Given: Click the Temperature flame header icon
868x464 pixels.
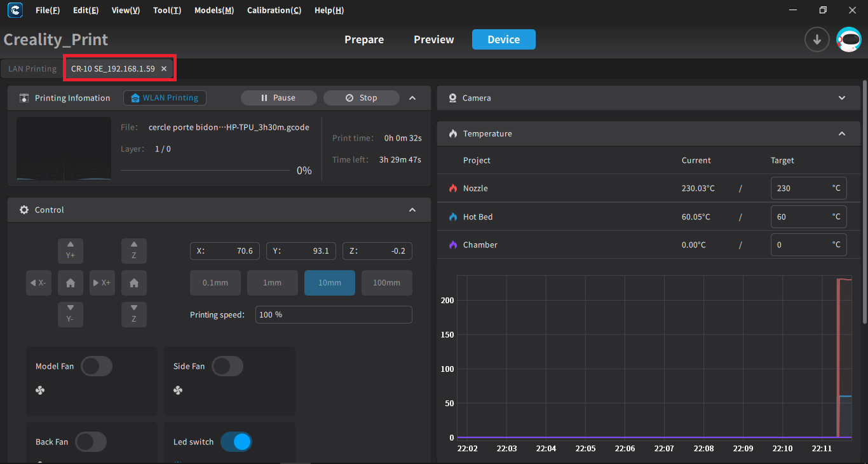Looking at the screenshot, I should [x=453, y=133].
